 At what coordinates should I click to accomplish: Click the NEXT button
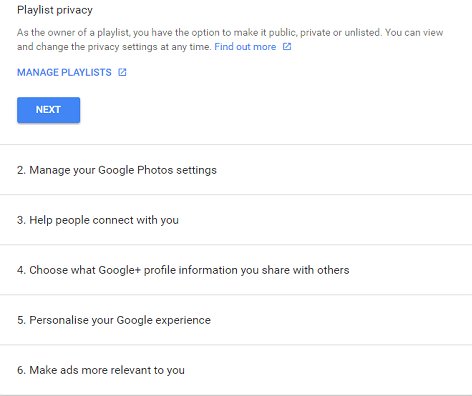[48, 110]
